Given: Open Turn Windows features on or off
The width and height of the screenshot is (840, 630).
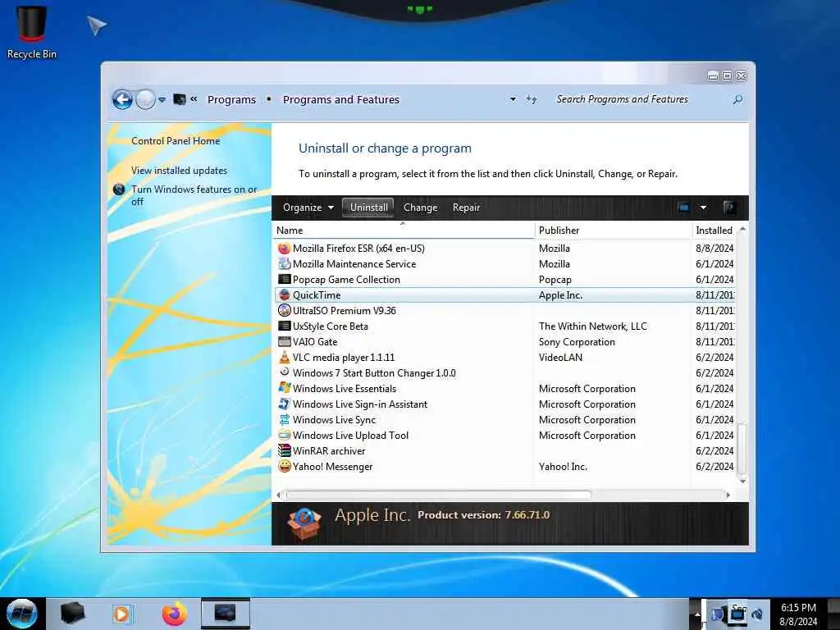Looking at the screenshot, I should [x=194, y=195].
